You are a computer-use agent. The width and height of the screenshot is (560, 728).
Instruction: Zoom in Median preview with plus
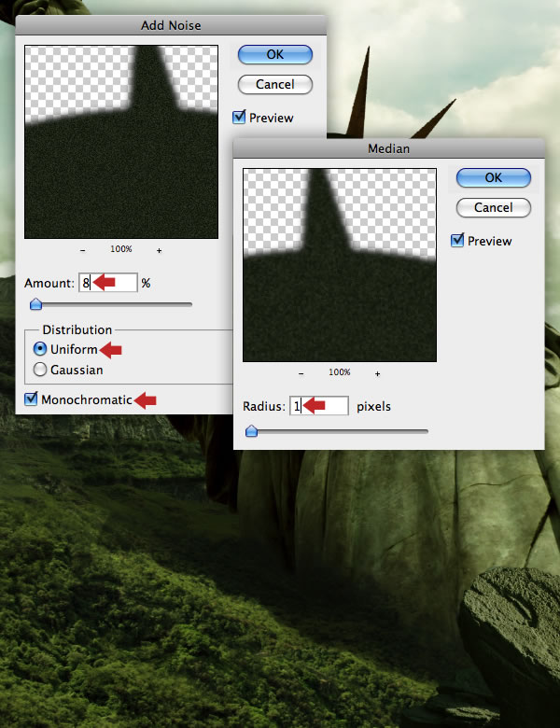click(377, 373)
